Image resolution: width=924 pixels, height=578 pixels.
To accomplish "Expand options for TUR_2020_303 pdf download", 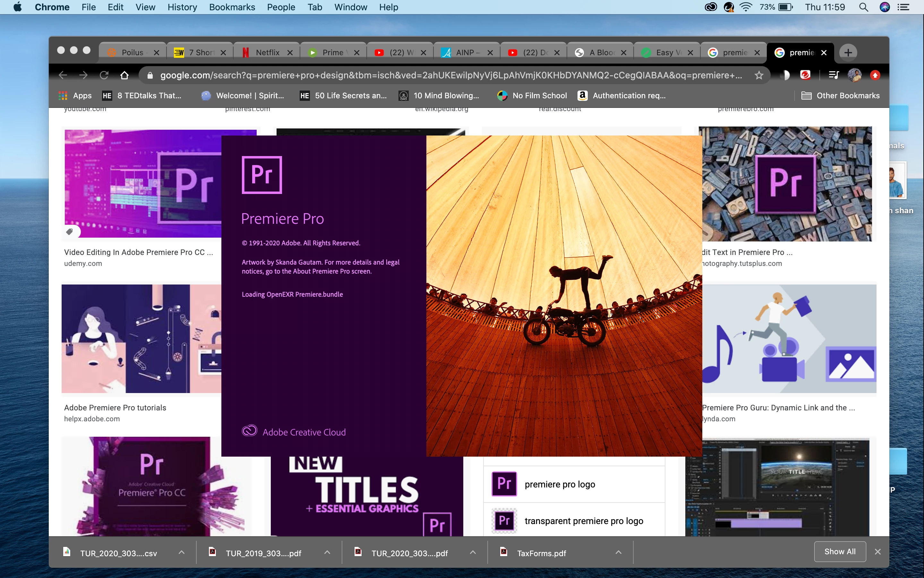I will [x=473, y=552].
